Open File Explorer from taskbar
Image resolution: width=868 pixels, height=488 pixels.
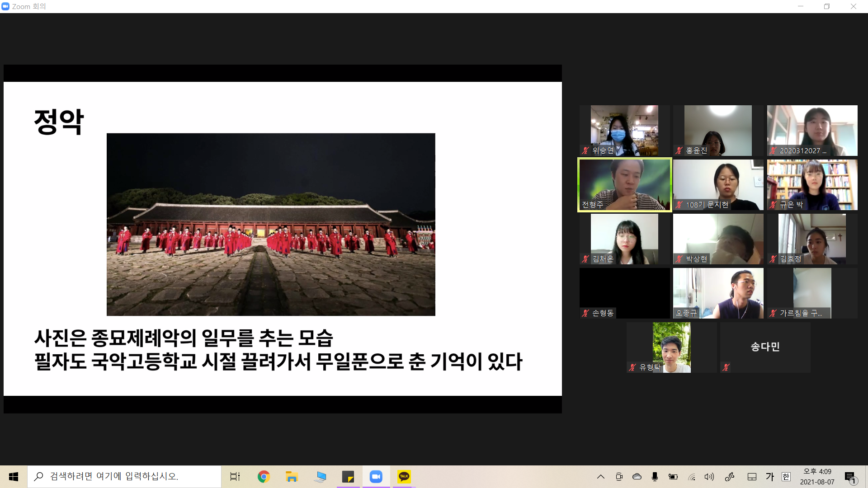(x=292, y=477)
